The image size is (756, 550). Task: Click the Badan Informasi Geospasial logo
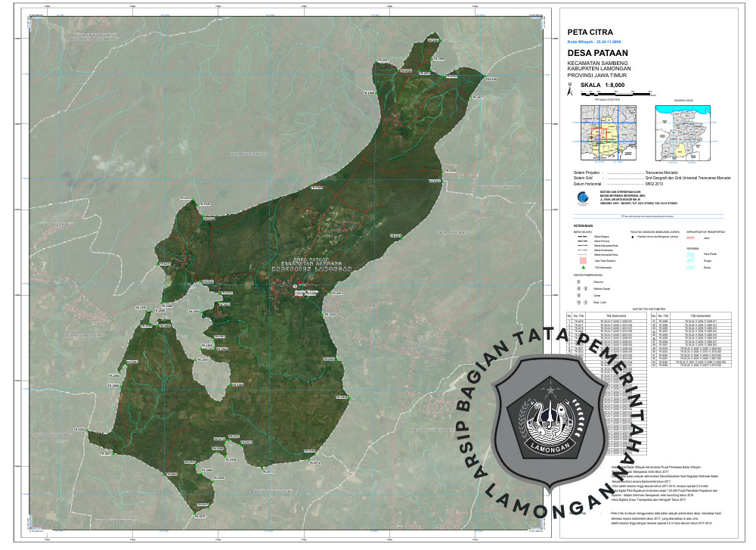click(581, 197)
